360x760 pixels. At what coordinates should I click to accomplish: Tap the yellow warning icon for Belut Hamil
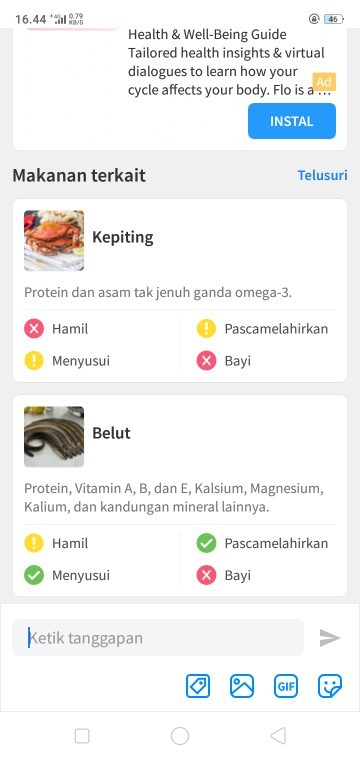pos(34,543)
